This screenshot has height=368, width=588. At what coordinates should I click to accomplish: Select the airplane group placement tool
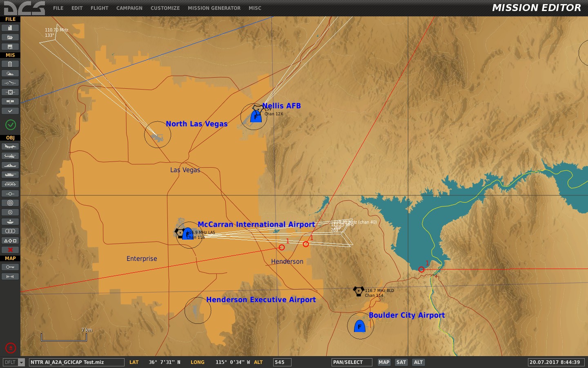(x=10, y=147)
